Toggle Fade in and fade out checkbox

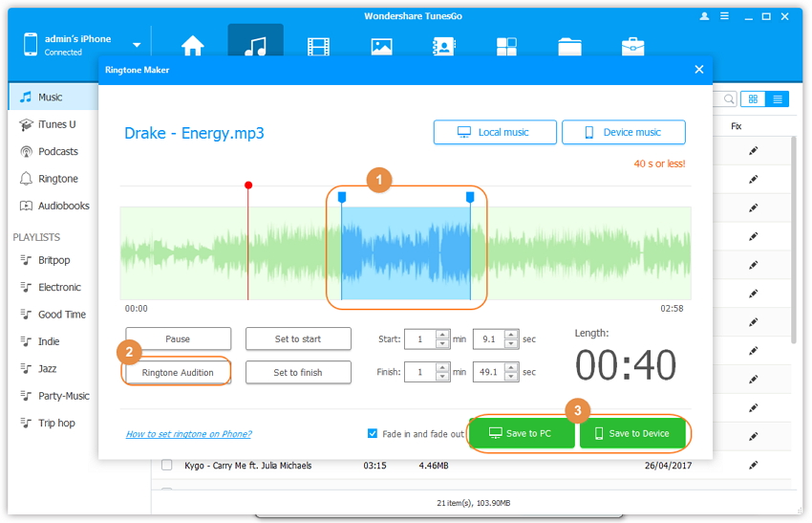point(373,433)
